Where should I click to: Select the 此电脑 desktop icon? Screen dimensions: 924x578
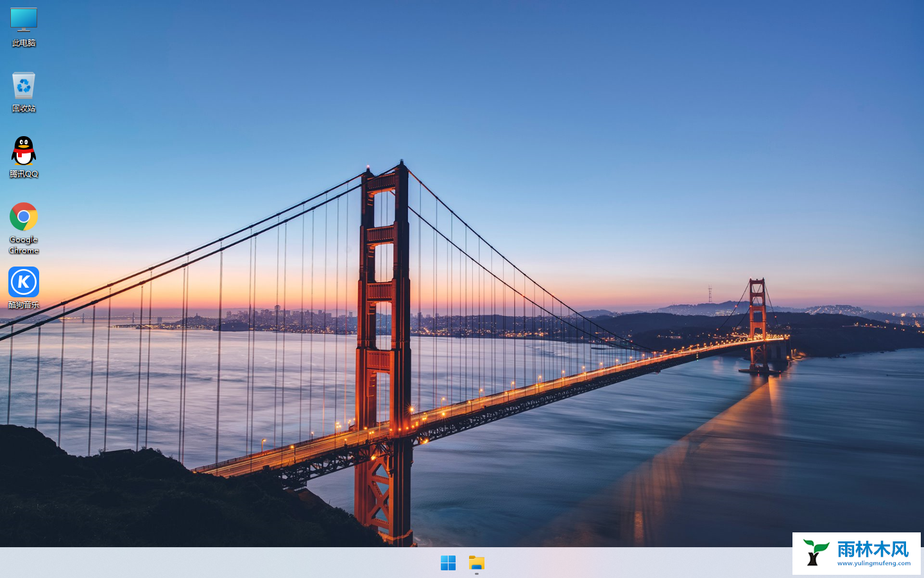[x=24, y=27]
